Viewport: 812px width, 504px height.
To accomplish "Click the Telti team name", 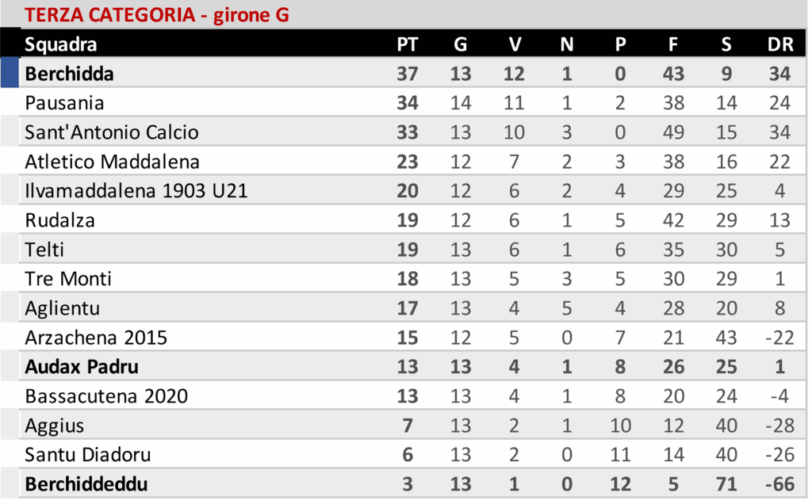I will click(44, 250).
